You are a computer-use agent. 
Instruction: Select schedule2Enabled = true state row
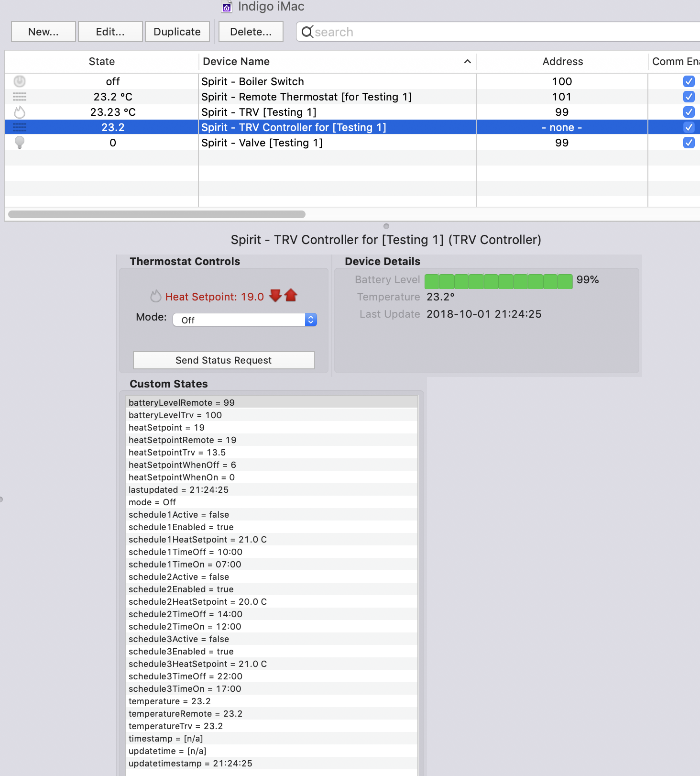click(x=272, y=589)
